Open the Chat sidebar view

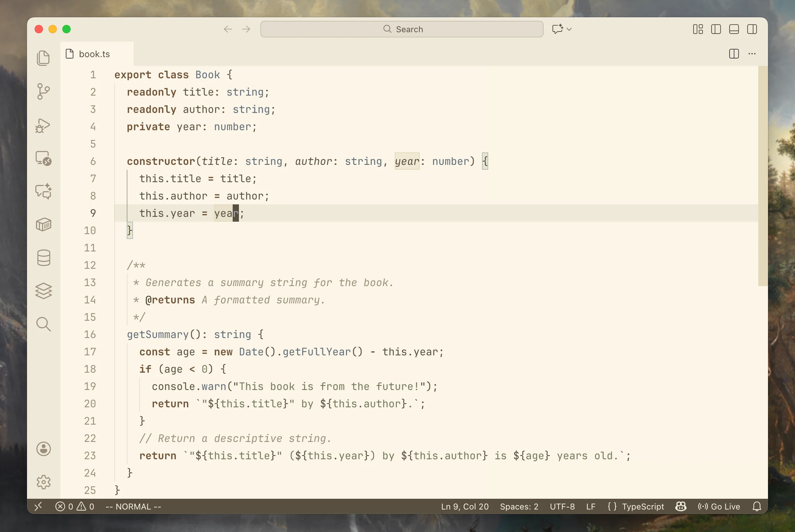click(x=43, y=191)
